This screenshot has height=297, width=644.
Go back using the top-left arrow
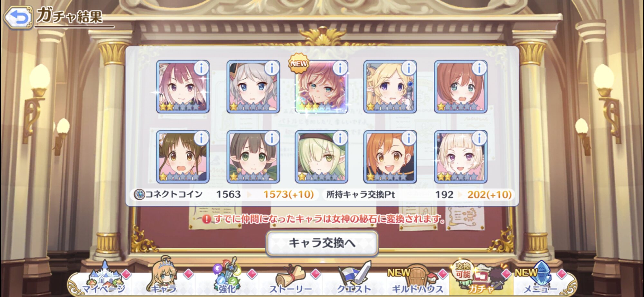click(x=18, y=17)
